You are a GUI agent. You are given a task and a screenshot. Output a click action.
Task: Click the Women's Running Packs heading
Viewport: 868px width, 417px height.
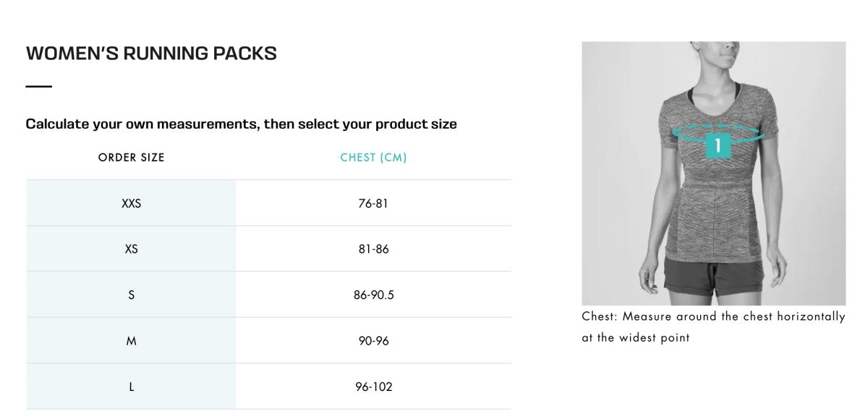(x=151, y=54)
